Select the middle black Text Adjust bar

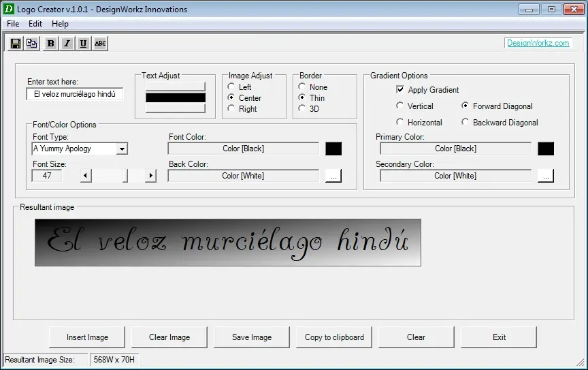click(176, 97)
